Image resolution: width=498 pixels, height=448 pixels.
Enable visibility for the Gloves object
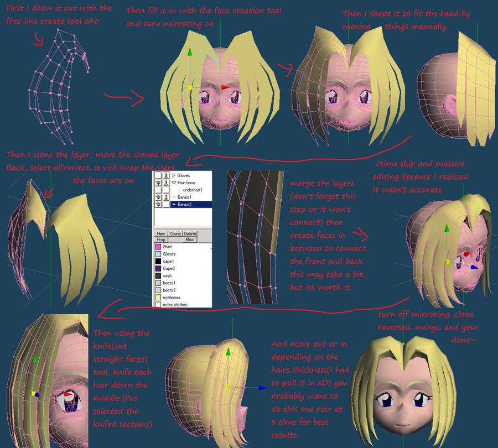[x=158, y=176]
